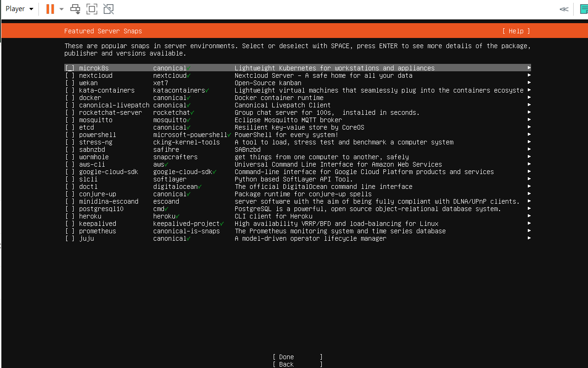Select the Done button
Screen dimensions: 588x368
pos(298,357)
